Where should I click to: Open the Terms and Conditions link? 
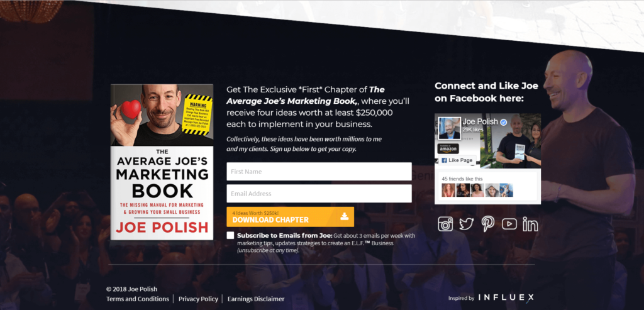coord(138,299)
